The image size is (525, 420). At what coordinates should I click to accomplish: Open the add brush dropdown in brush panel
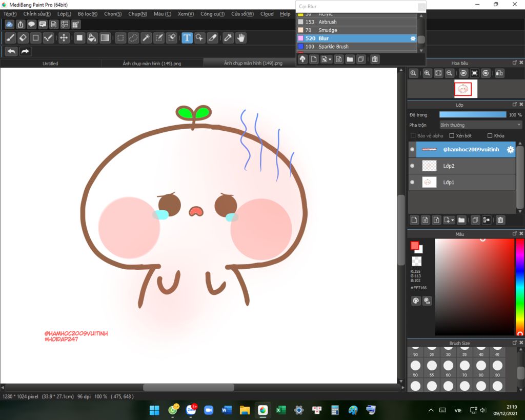click(330, 59)
